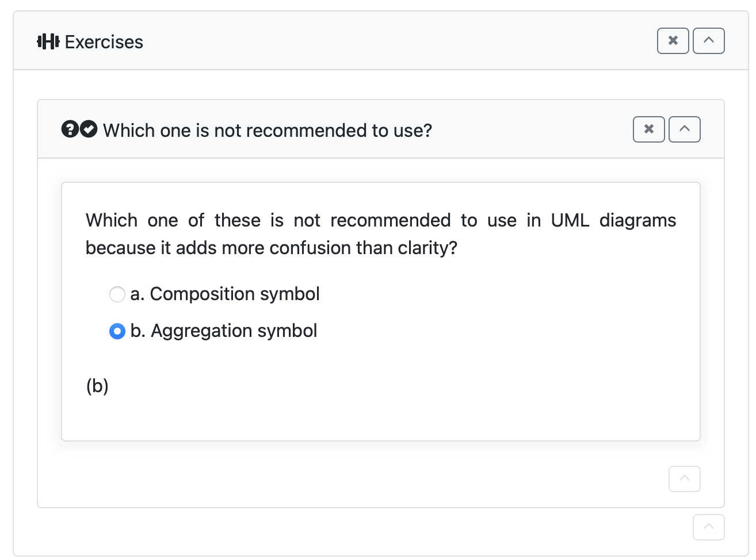This screenshot has height=560, width=756.
Task: Select the Composition symbol radio button
Action: click(x=117, y=295)
